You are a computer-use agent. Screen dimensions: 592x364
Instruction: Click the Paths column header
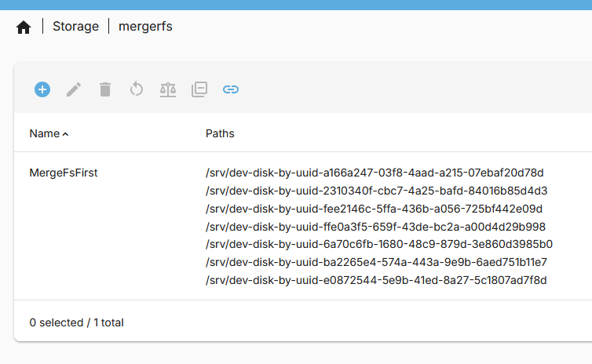[x=220, y=133]
